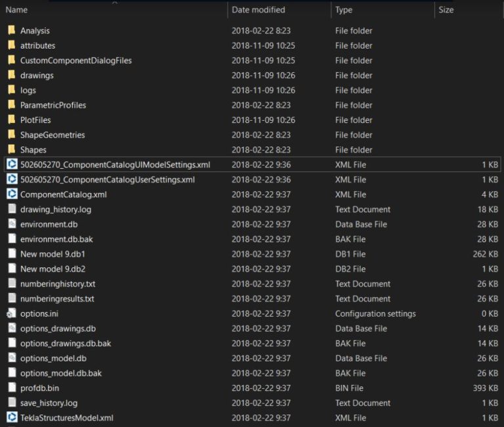The image size is (504, 427).
Task: Select the CustomComponentDialogFiles folder
Action: click(75, 60)
